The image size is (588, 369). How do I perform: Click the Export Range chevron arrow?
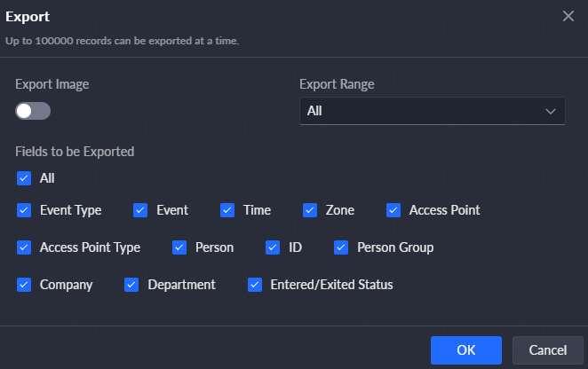(550, 111)
